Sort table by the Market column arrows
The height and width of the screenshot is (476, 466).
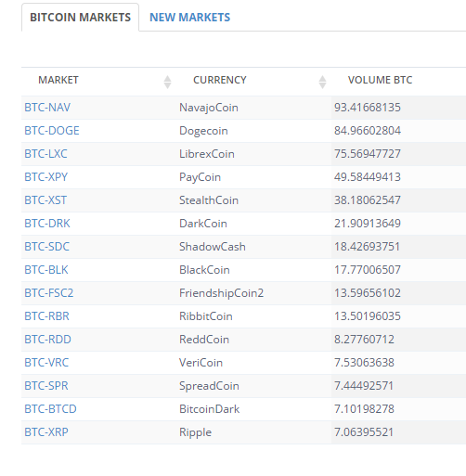click(x=167, y=82)
